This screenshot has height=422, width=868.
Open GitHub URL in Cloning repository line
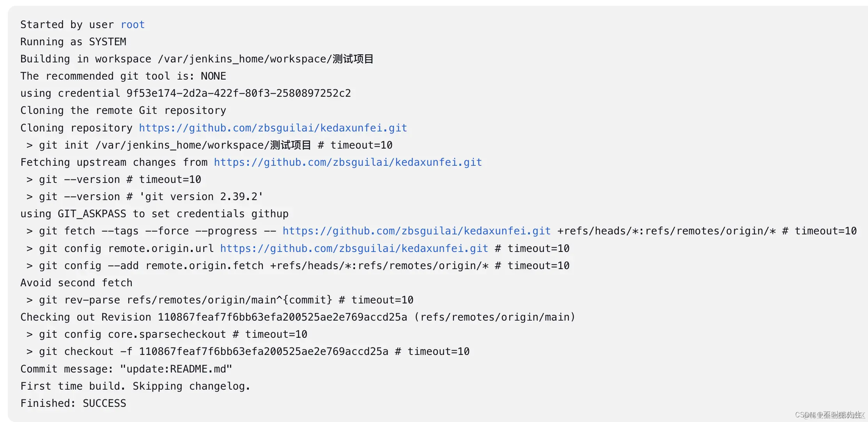coord(273,128)
